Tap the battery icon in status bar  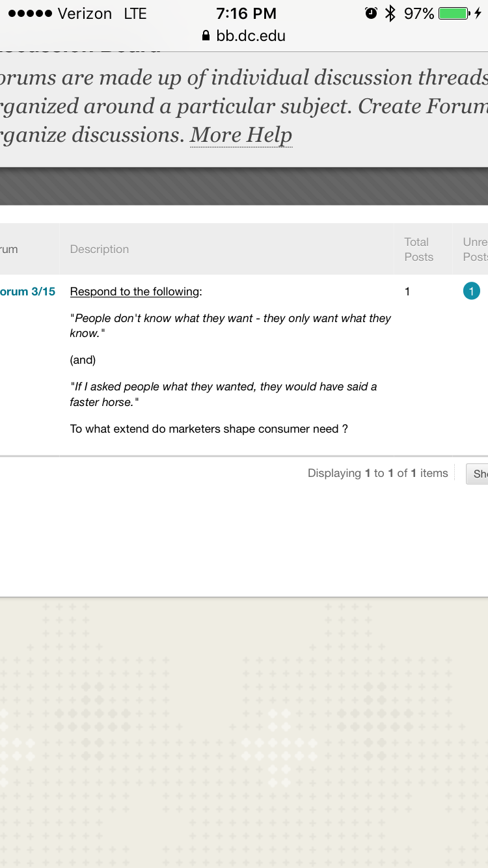coord(455,13)
